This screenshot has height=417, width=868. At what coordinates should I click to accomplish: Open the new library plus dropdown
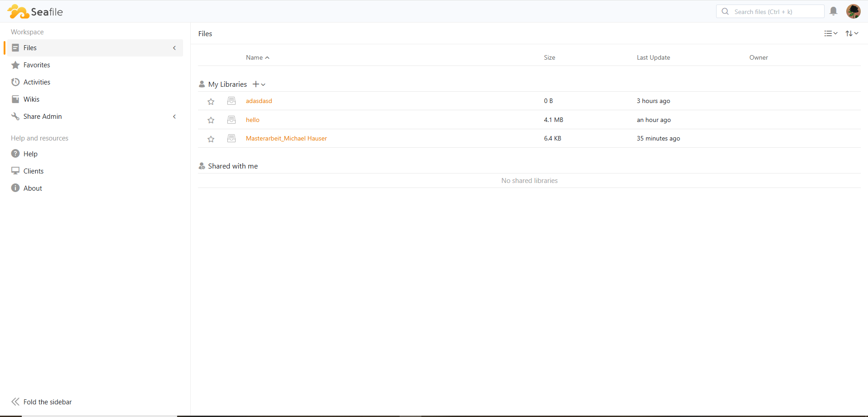click(259, 84)
